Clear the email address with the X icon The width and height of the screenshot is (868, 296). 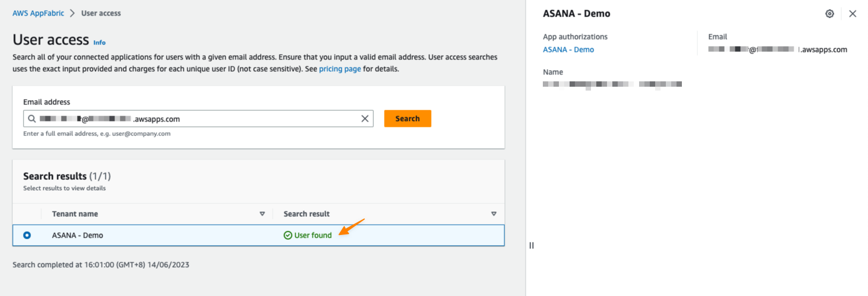(365, 119)
